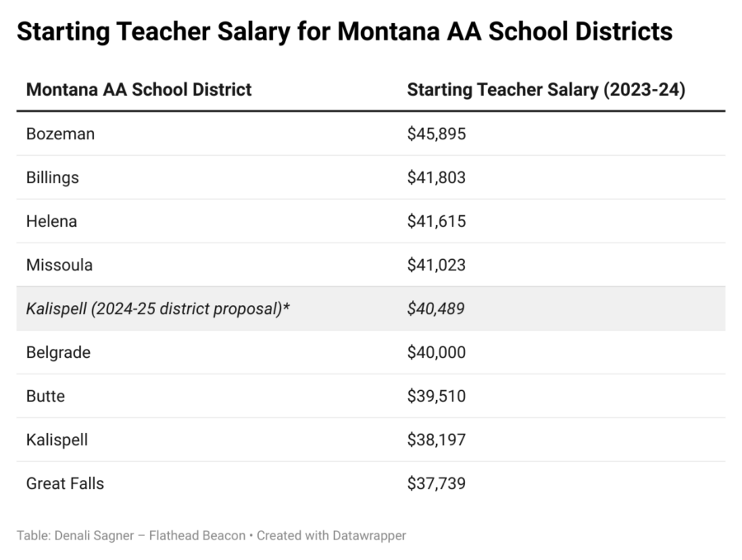Select highlighted Kalispell 2024-25 district proposal row
The width and height of the screenshot is (742, 560).
tap(370, 308)
